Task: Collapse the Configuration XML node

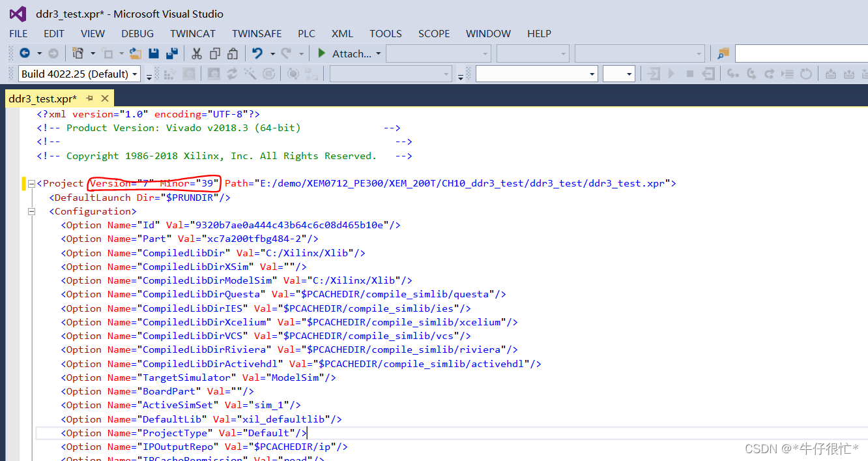Action: pos(31,211)
